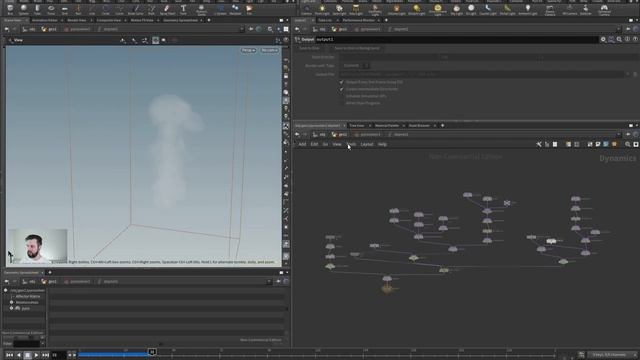This screenshot has width=640, height=360.
Task: Expand network editor path dropdown arrow
Action: click(x=618, y=134)
